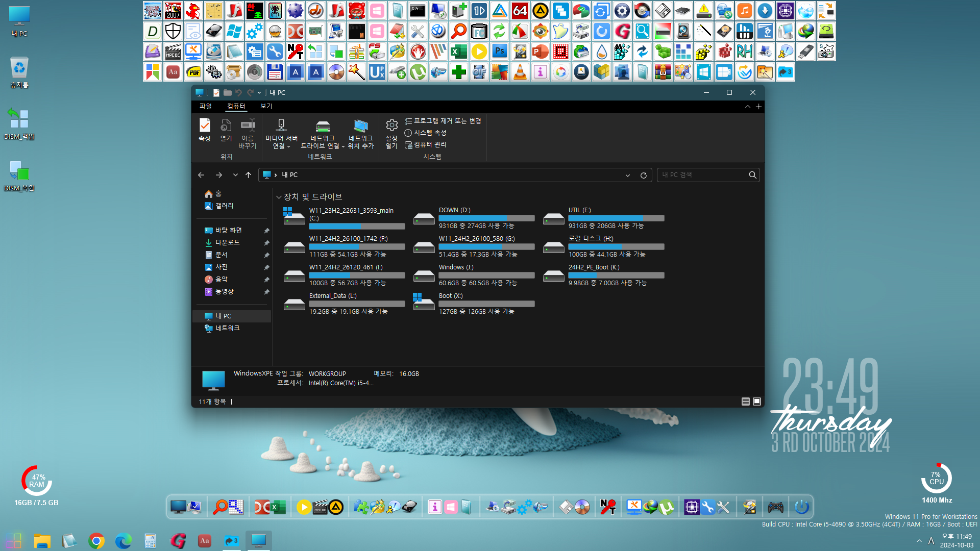Open the Resource Hacker RH icon

click(744, 52)
